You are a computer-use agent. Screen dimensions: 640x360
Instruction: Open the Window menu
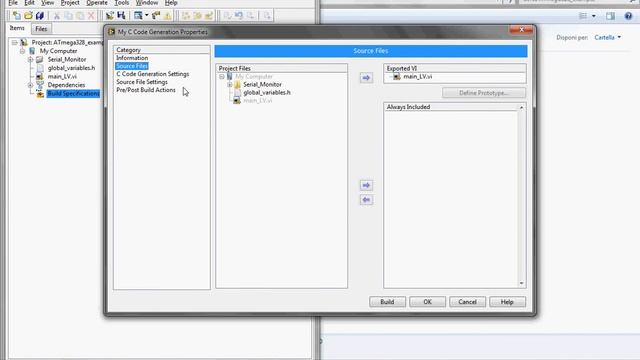(x=147, y=3)
